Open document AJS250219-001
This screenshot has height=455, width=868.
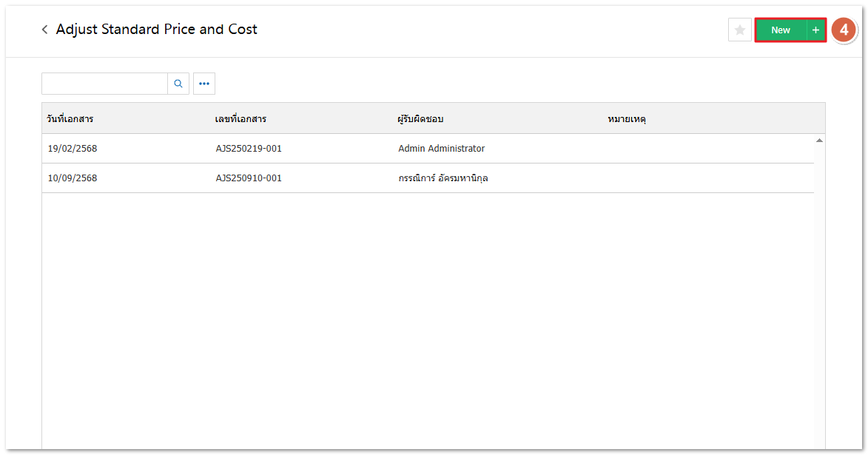pos(249,149)
